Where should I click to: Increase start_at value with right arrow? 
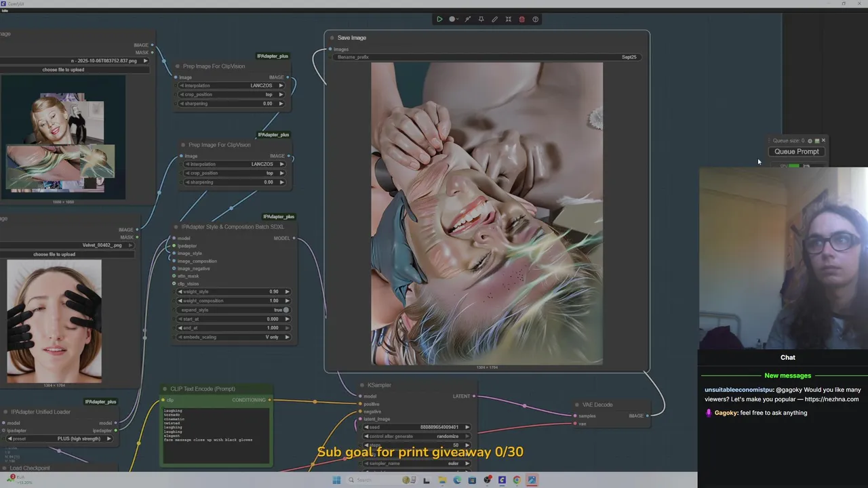pyautogui.click(x=287, y=319)
